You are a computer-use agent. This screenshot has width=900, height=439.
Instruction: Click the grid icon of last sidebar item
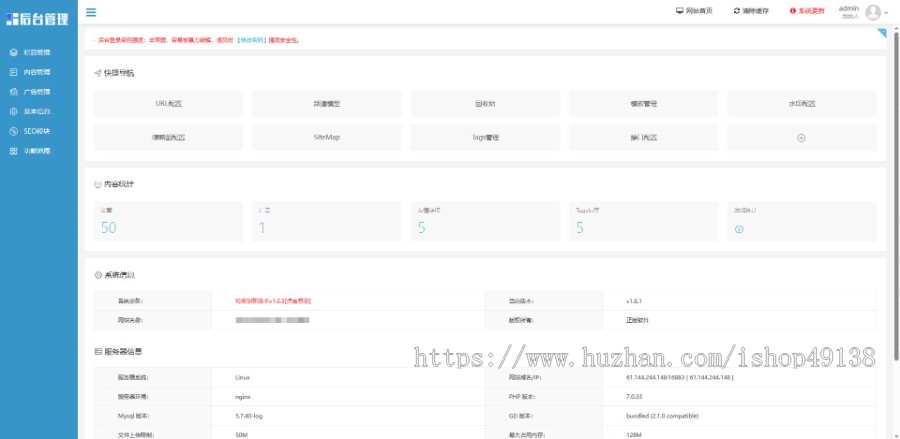tap(14, 151)
